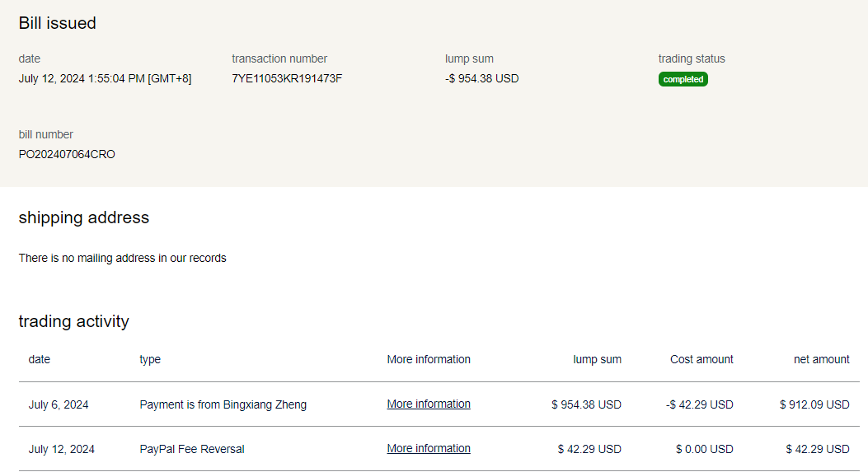The width and height of the screenshot is (868, 472).
Task: Click the July 6, 2024 activity date
Action: (x=59, y=404)
